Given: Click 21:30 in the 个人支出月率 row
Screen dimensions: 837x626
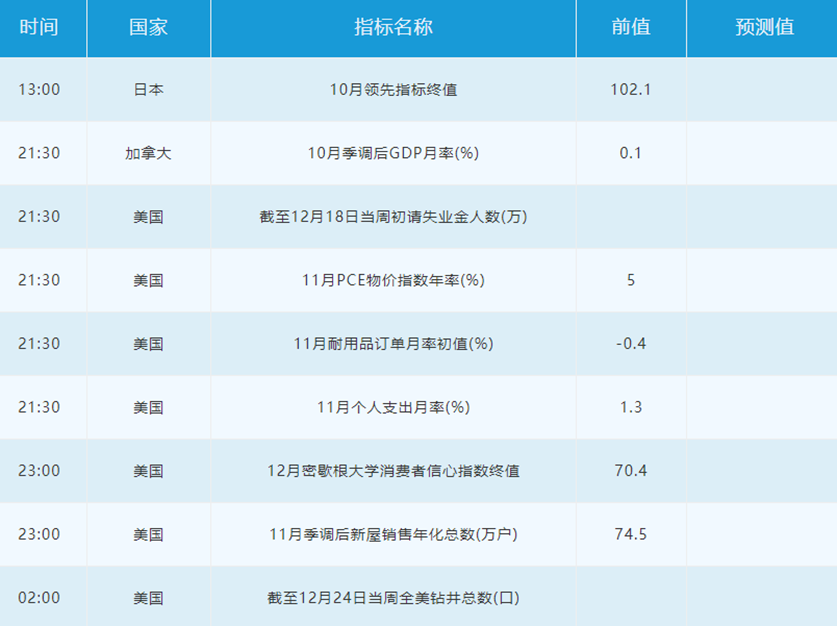Looking at the screenshot, I should coord(39,407).
